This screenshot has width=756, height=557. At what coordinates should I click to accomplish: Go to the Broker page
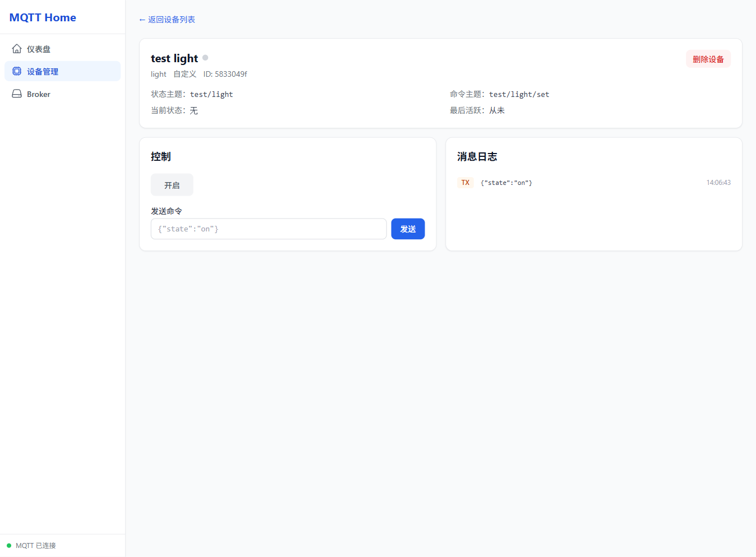[39, 94]
